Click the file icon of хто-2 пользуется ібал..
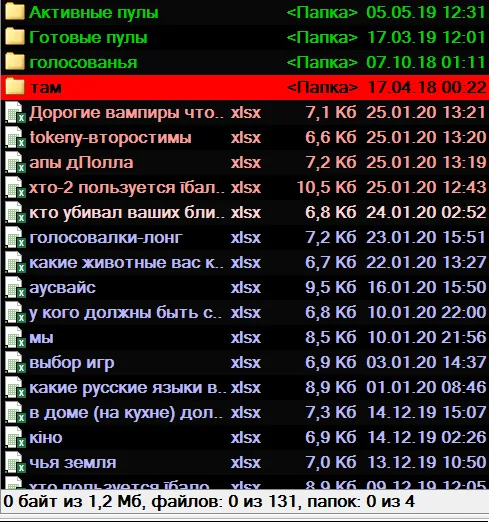 [16, 187]
